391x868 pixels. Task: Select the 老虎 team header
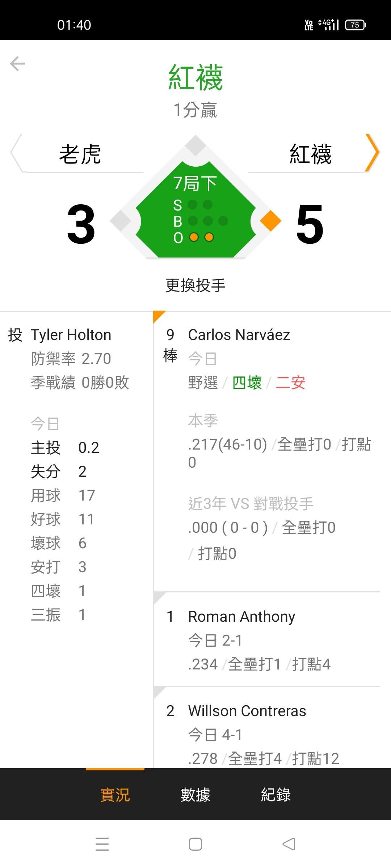coord(80,154)
